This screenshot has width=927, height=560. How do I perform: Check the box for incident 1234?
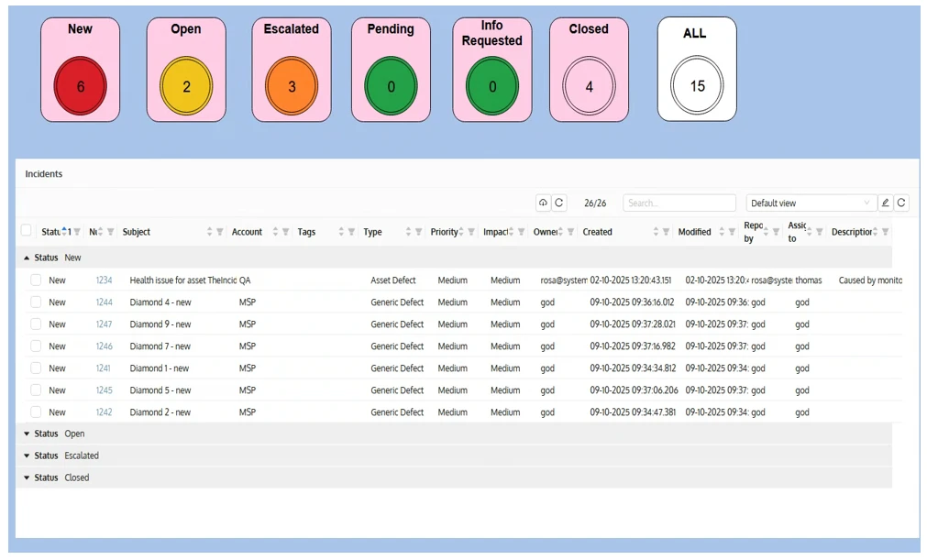(x=36, y=280)
